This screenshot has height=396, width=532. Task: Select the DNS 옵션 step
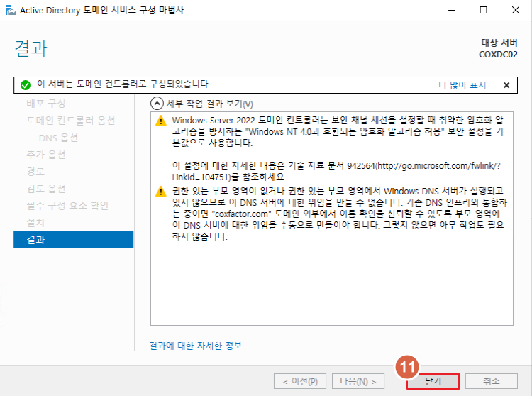[x=58, y=138]
